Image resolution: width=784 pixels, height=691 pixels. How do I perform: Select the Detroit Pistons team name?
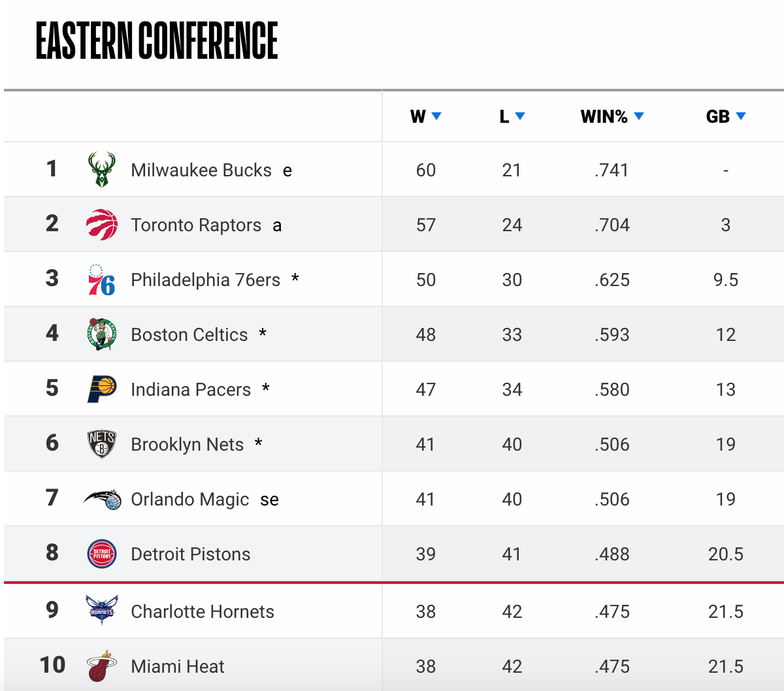point(191,554)
